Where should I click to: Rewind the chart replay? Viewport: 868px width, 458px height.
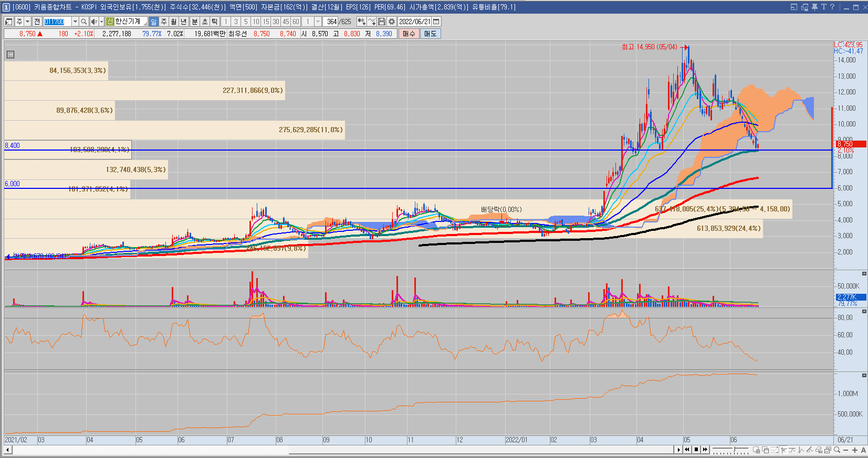pyautogui.click(x=687, y=450)
